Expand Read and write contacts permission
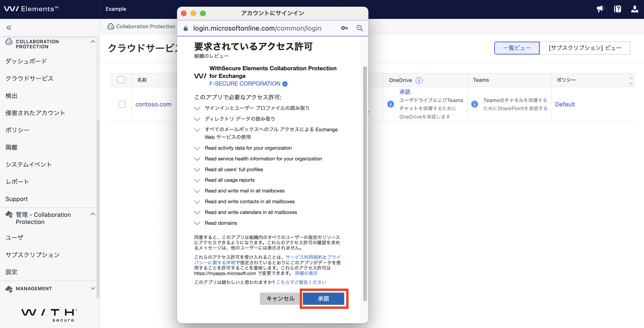Viewport: 644px width, 328px height. pyautogui.click(x=197, y=202)
